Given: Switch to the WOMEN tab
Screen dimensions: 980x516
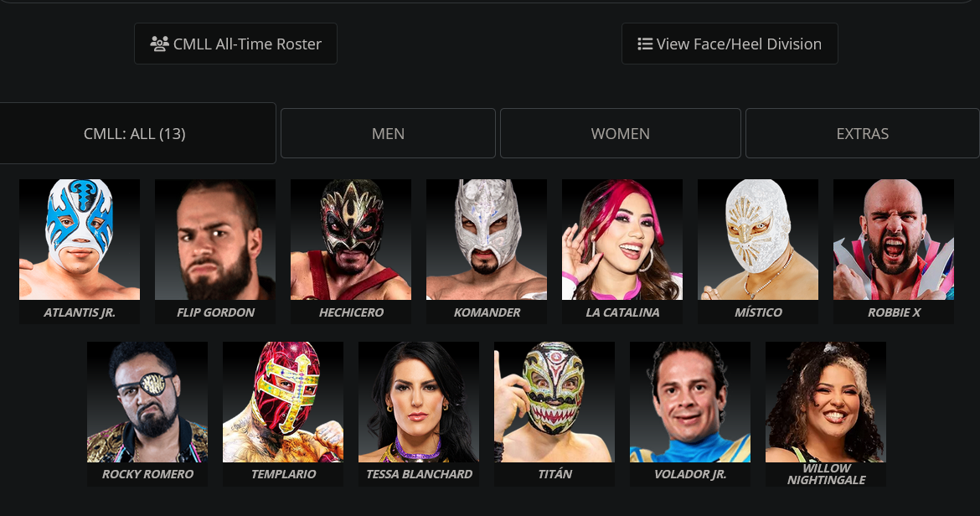Looking at the screenshot, I should (621, 133).
